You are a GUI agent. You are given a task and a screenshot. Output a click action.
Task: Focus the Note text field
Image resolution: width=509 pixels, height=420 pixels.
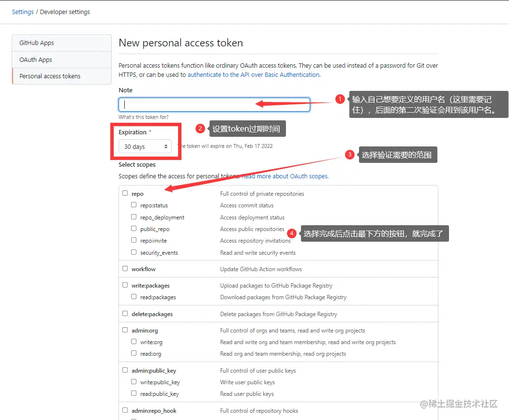tap(214, 104)
